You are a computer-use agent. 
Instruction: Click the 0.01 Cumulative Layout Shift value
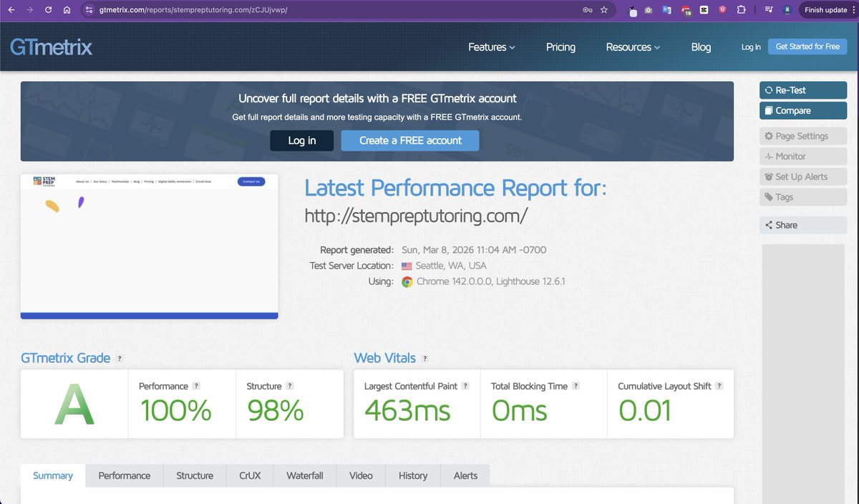[x=645, y=411]
